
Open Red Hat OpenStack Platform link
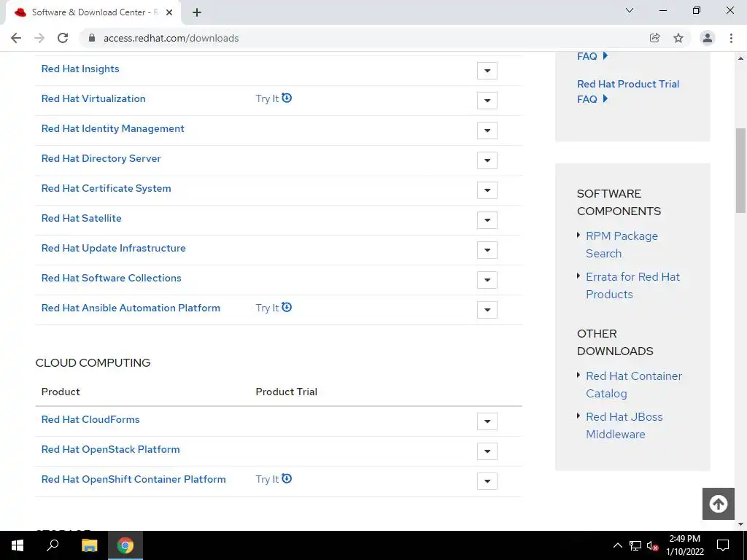click(x=111, y=449)
